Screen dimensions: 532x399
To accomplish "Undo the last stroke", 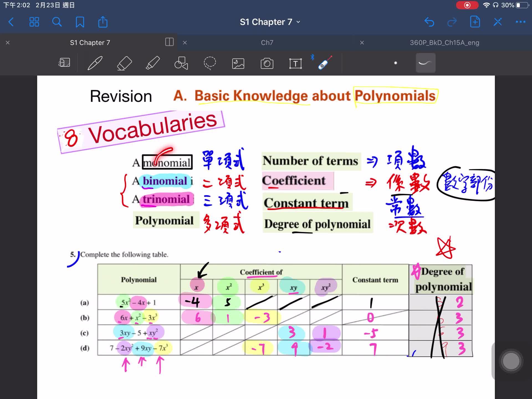I will tap(429, 22).
